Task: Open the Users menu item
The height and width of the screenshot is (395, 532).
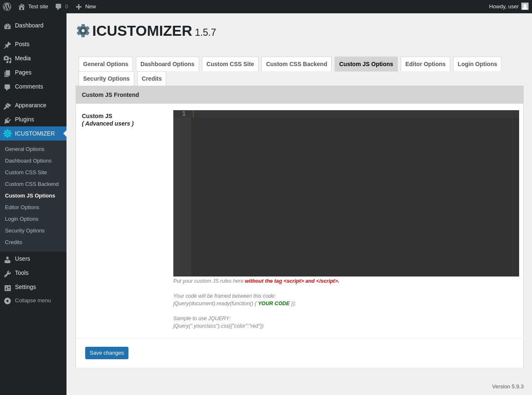Action: click(33, 259)
